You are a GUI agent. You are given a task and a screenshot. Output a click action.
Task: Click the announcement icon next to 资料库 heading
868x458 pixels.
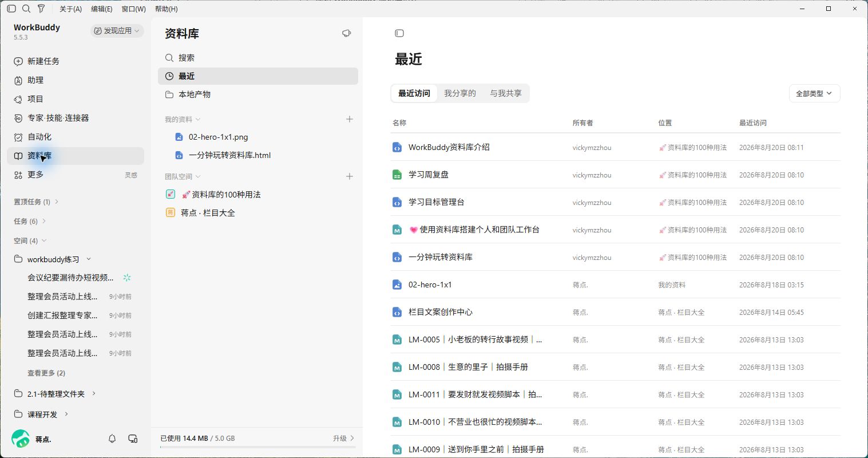click(x=346, y=33)
